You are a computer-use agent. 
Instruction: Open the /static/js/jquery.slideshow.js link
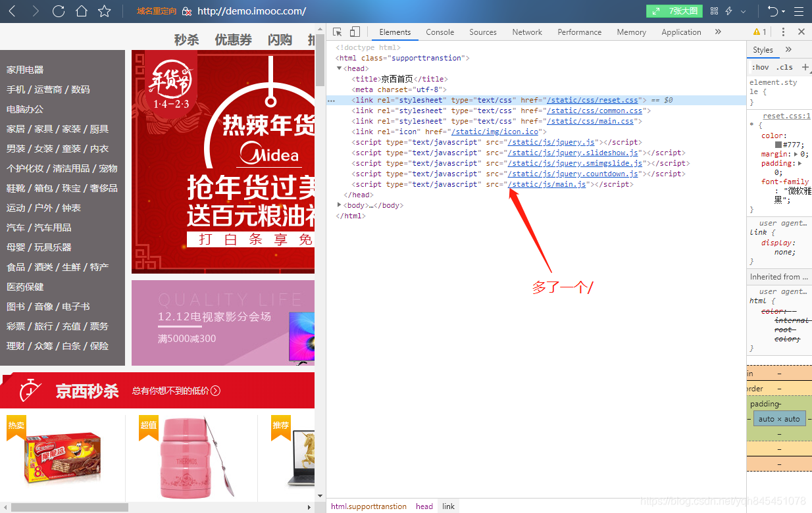coord(573,153)
